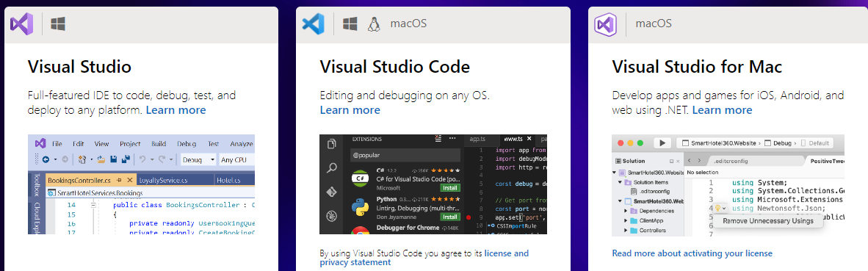Open license and privacy statement link

click(424, 258)
